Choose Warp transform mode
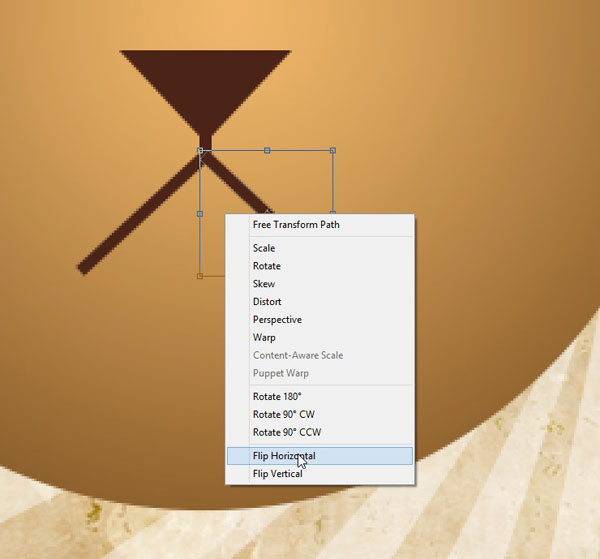The image size is (600, 559). pos(320,337)
